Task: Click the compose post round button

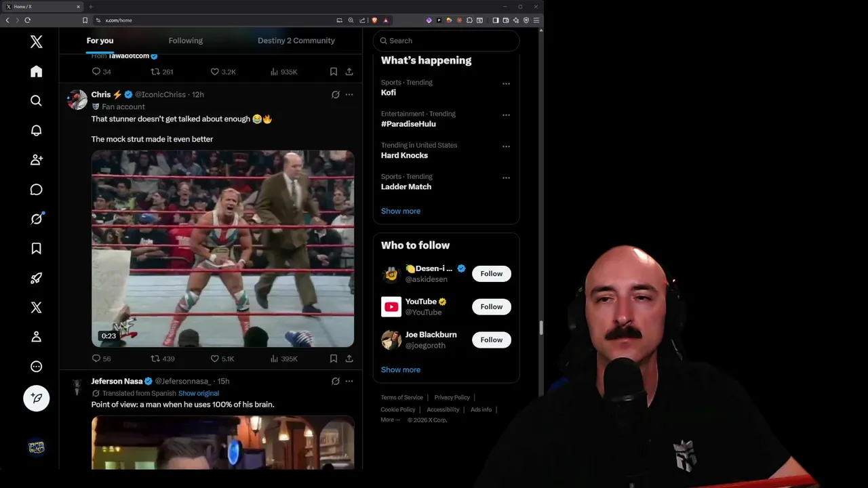Action: click(x=37, y=399)
